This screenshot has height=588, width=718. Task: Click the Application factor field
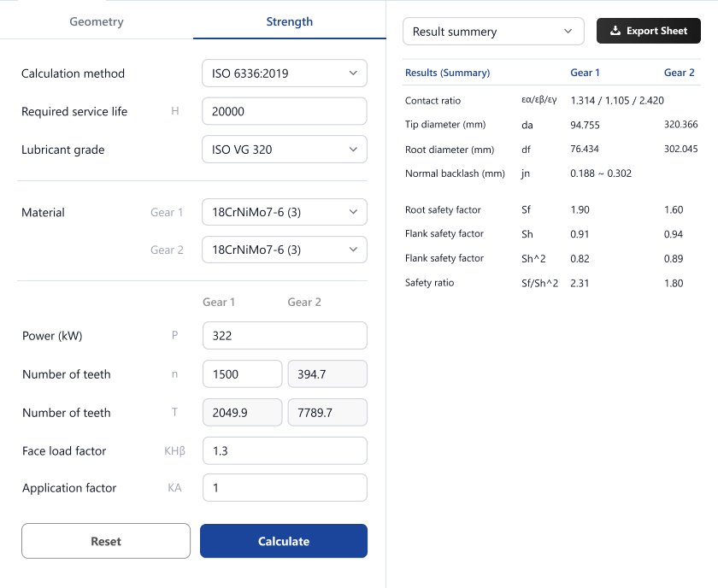tap(285, 488)
